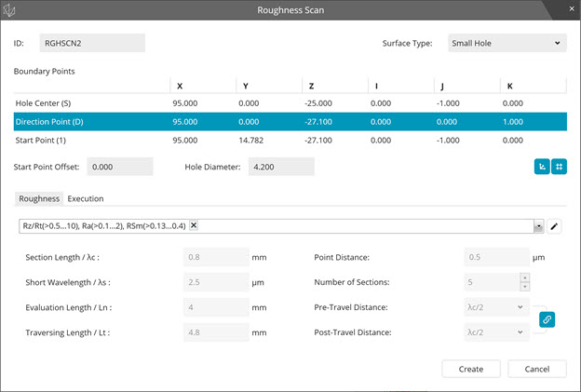The width and height of the screenshot is (581, 392).
Task: Click the Cancel button
Action: [x=537, y=369]
